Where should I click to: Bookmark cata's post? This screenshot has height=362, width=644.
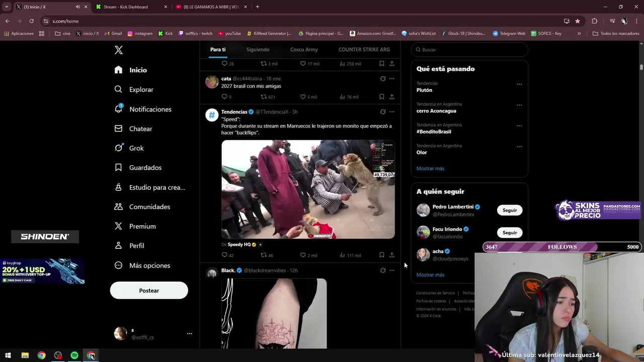tap(382, 97)
